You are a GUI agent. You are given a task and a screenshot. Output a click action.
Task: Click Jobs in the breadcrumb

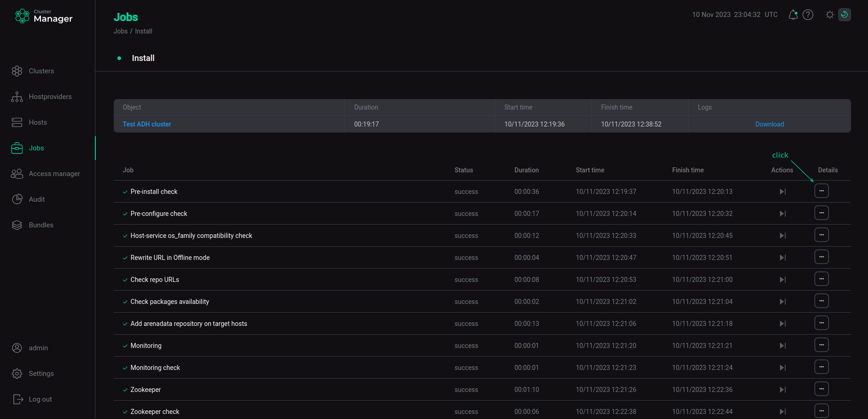pos(121,31)
